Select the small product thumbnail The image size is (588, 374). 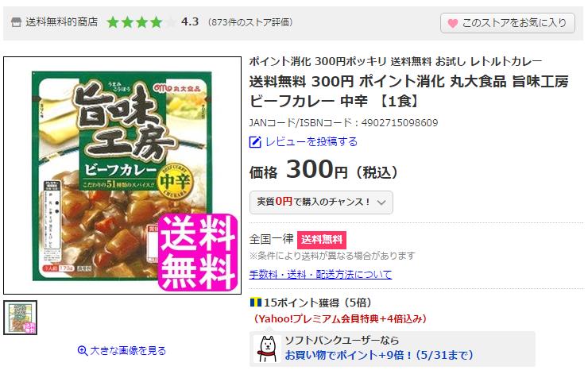(x=20, y=318)
